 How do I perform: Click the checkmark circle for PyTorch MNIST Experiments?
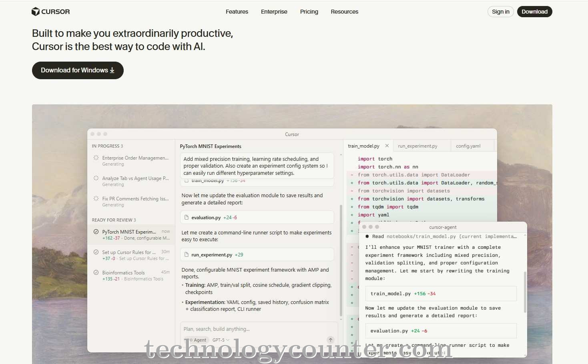pyautogui.click(x=96, y=232)
